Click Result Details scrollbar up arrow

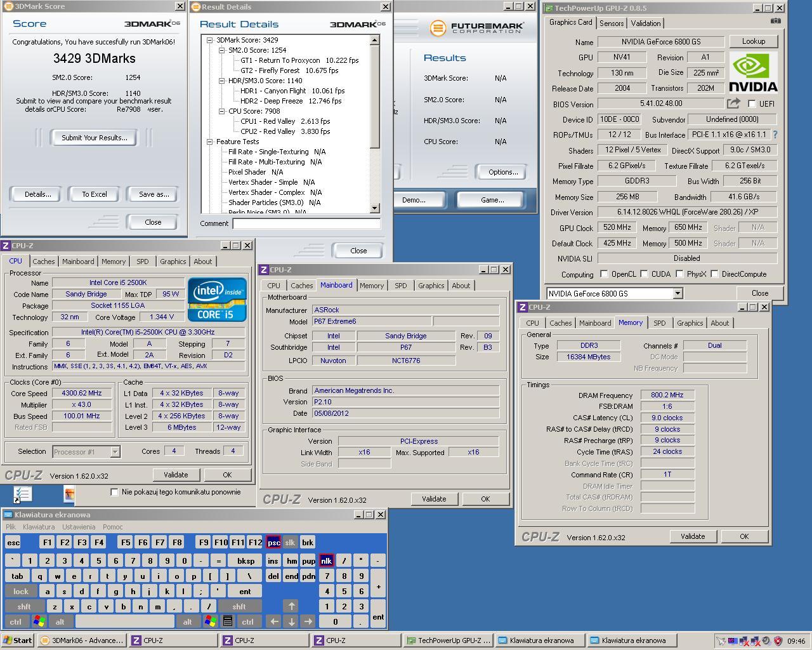[x=374, y=40]
